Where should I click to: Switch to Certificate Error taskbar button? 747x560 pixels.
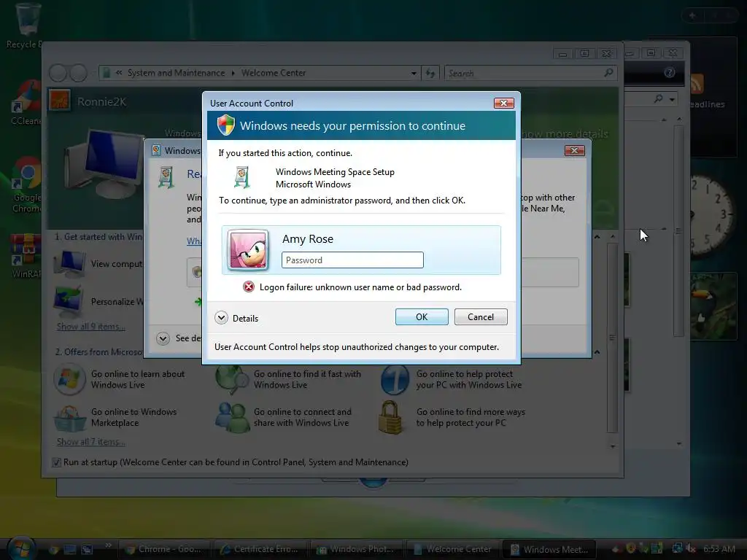[260, 549]
